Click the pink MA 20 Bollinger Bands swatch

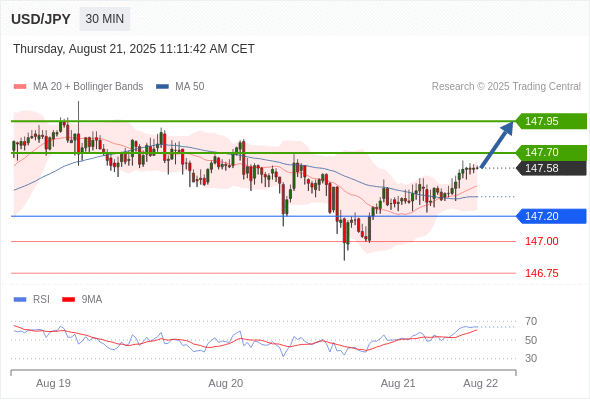[x=20, y=87]
